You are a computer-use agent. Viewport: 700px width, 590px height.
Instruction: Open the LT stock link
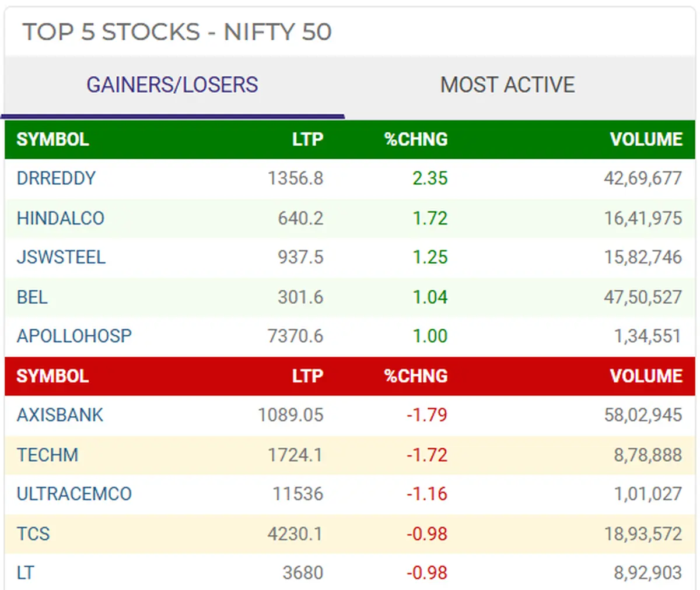coord(25,573)
